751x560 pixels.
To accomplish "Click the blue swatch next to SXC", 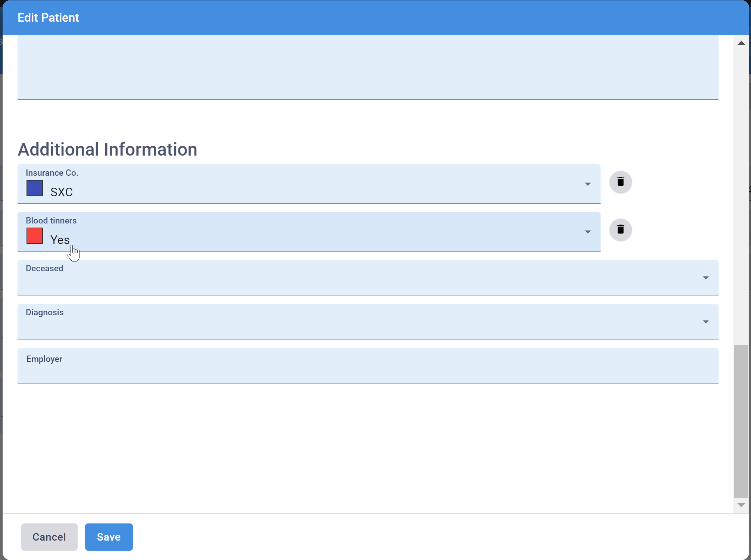I will [x=34, y=188].
